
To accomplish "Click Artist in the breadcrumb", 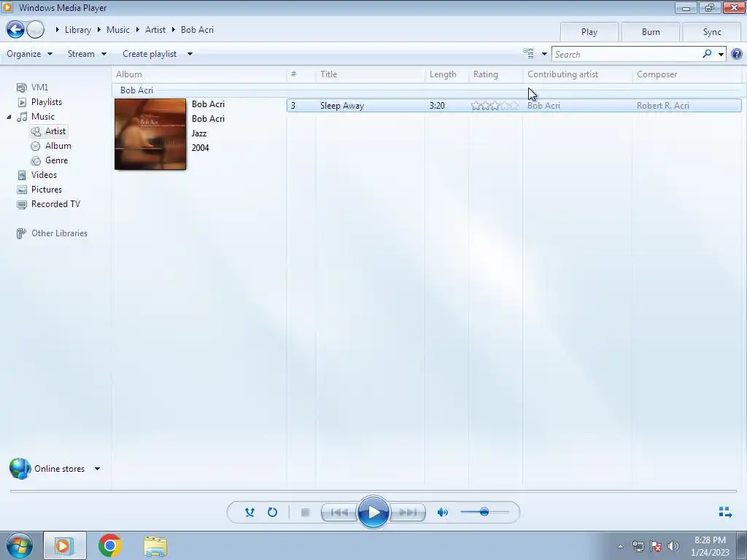I will pos(155,29).
